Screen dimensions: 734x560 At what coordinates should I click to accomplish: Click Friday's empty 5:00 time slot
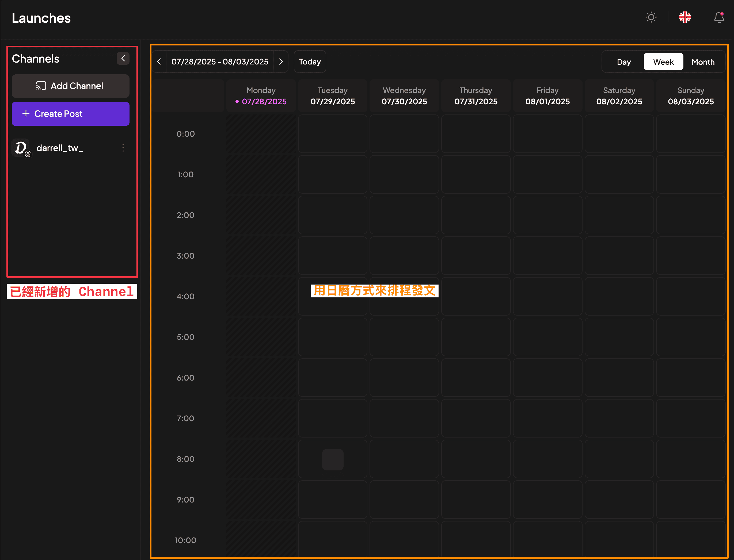547,337
